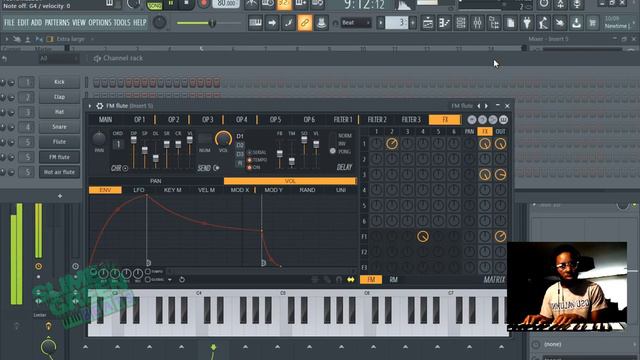Go to next preset in FM flute
This screenshot has width=640, height=360.
pos(486,106)
